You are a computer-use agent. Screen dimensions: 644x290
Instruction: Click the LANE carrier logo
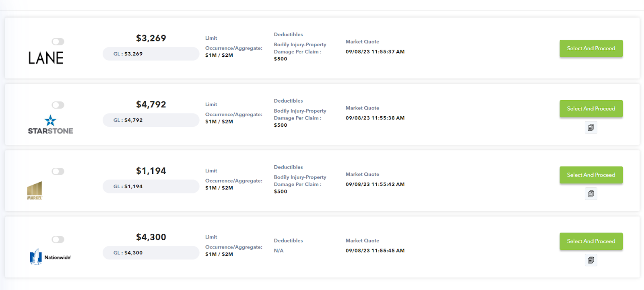tap(46, 58)
